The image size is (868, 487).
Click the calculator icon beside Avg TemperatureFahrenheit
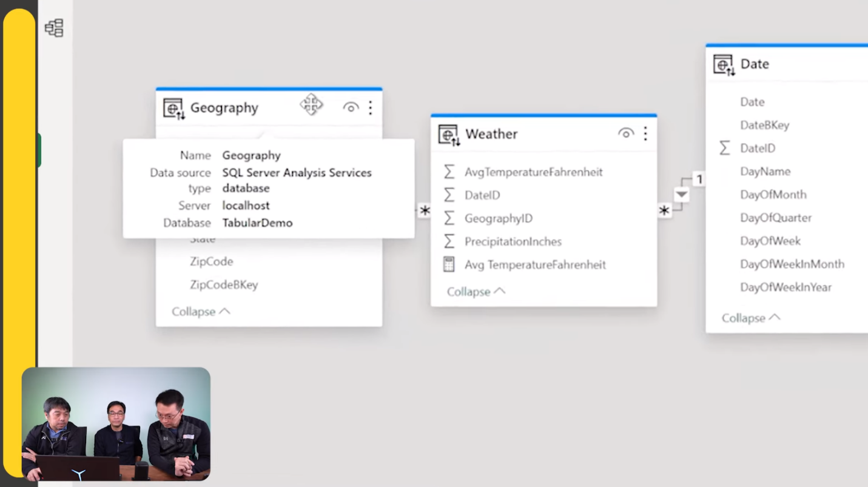click(449, 264)
